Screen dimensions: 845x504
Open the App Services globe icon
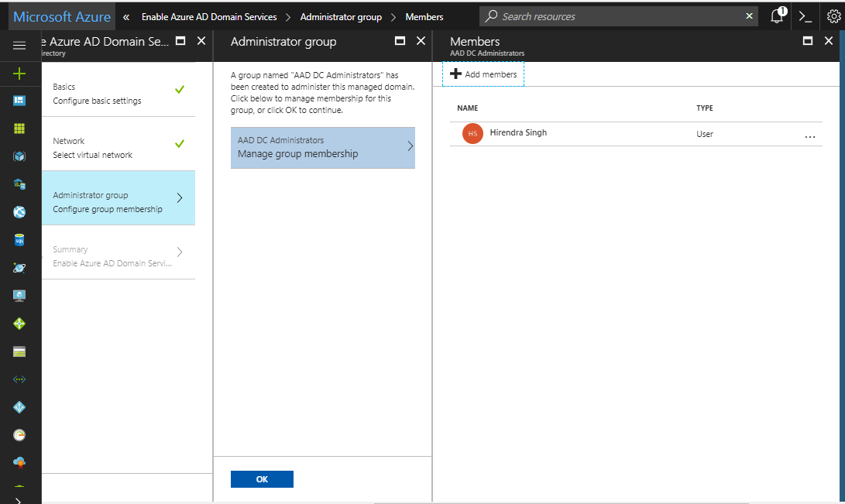(19, 212)
